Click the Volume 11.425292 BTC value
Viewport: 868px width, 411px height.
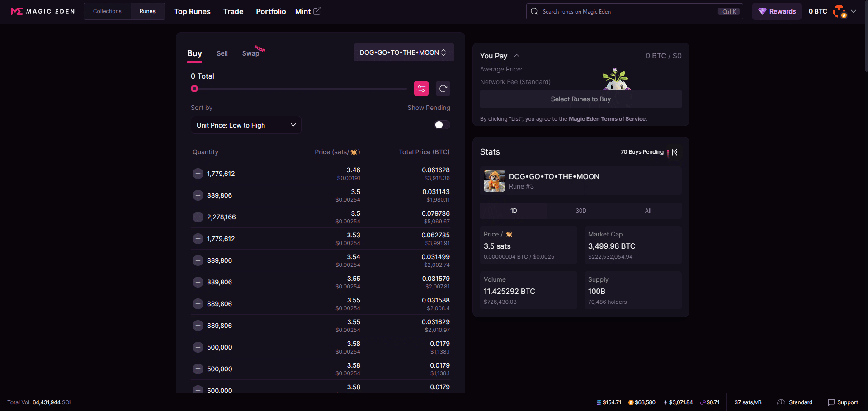click(509, 291)
